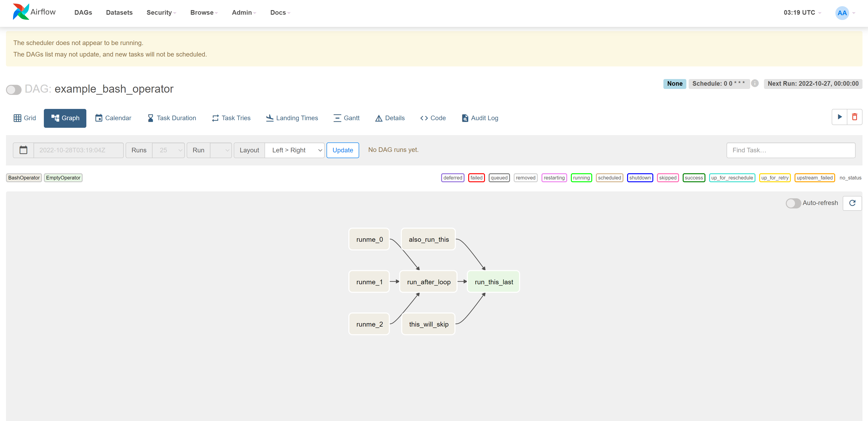The image size is (868, 421).
Task: Click the up_for_reschedule status legend
Action: click(x=732, y=178)
